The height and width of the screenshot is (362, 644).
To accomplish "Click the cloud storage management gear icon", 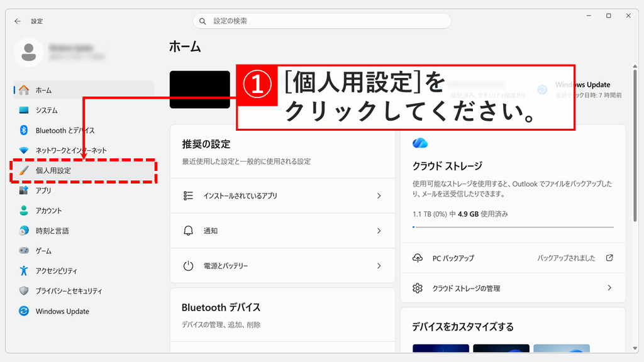I will (418, 288).
